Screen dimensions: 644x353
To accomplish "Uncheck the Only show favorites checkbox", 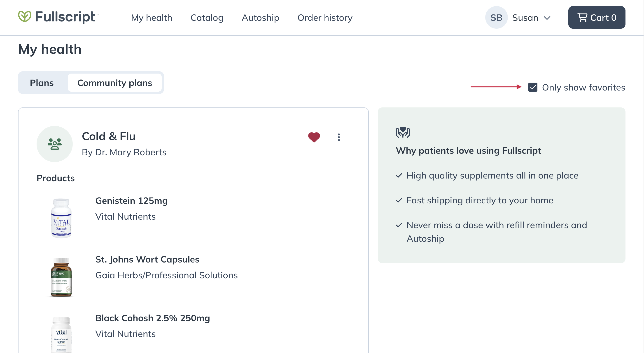I will (x=533, y=87).
